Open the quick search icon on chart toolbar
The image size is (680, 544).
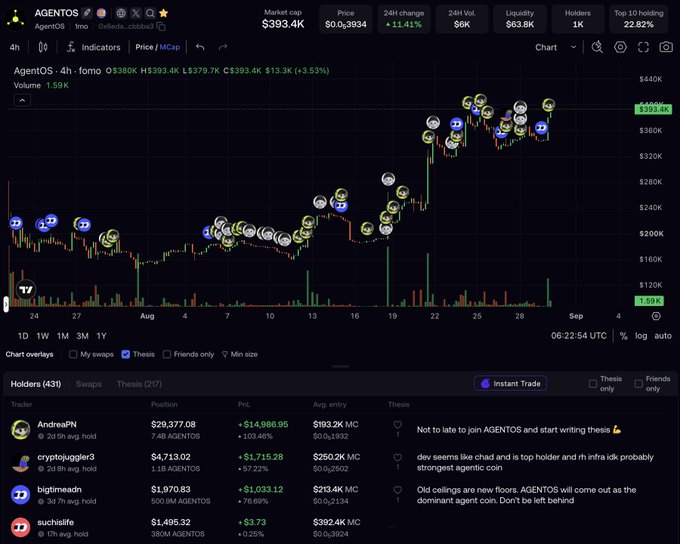pyautogui.click(x=597, y=47)
